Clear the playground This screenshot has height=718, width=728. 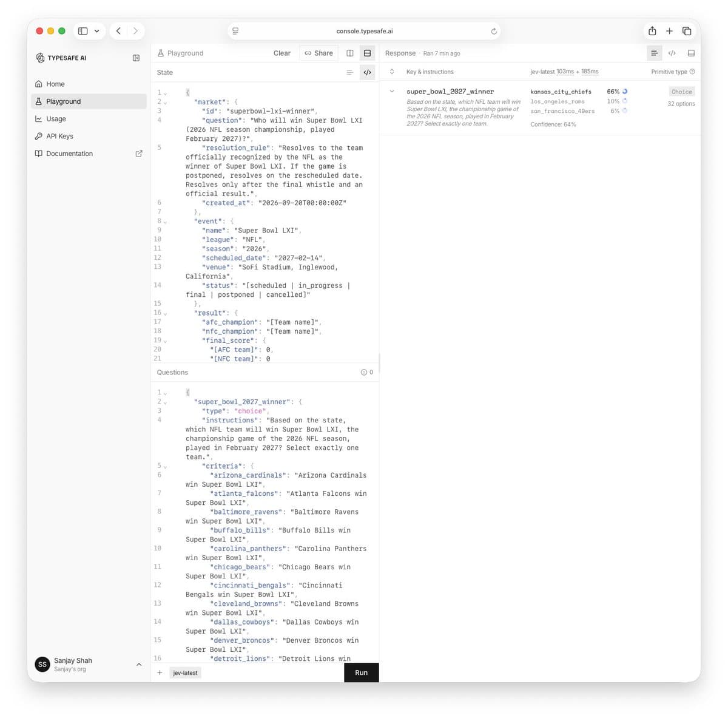click(282, 53)
